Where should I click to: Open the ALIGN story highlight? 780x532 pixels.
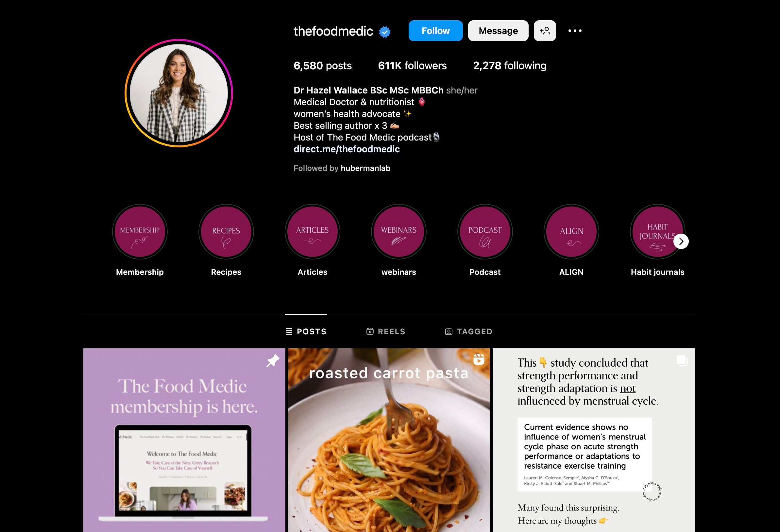(x=571, y=231)
